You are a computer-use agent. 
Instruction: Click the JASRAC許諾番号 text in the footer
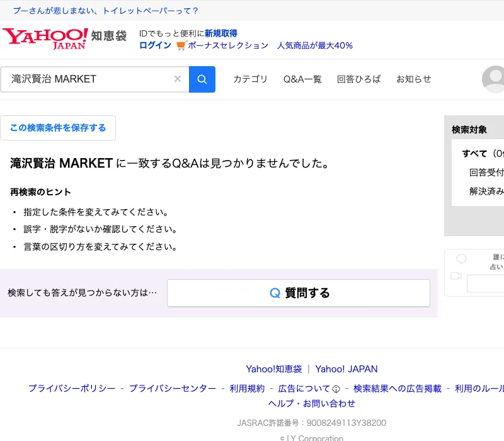311,423
